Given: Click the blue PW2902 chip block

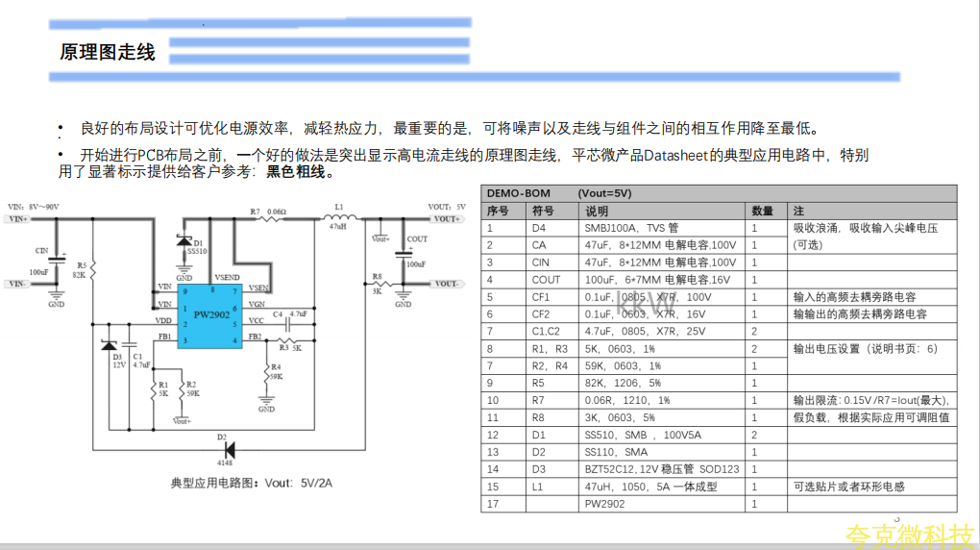Looking at the screenshot, I should point(210,315).
